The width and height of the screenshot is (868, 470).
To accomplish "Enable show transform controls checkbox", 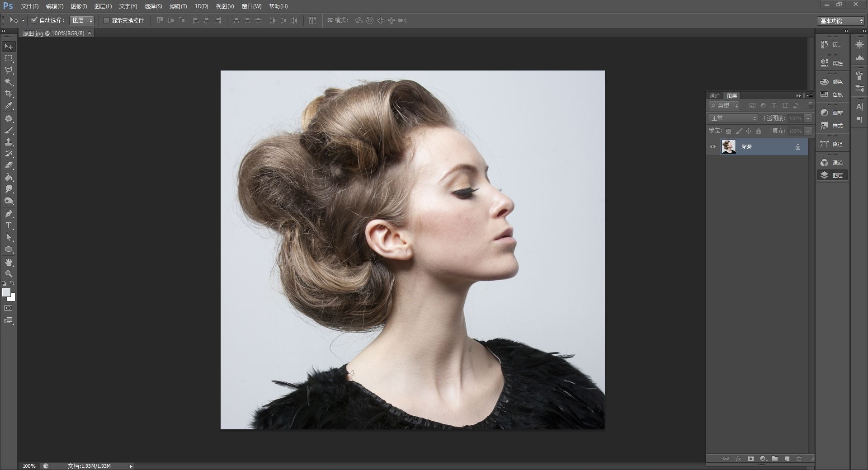I will pyautogui.click(x=106, y=20).
